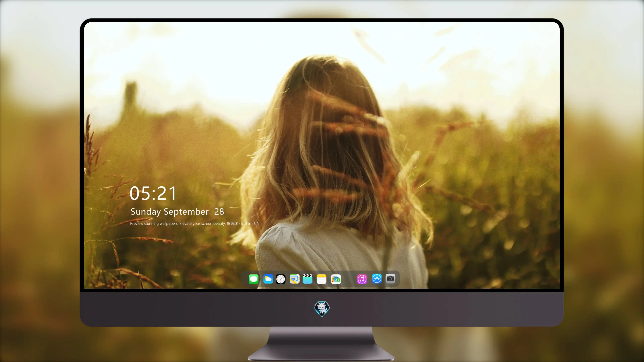Open the Clock app in the dock
The height and width of the screenshot is (362, 644).
(281, 279)
